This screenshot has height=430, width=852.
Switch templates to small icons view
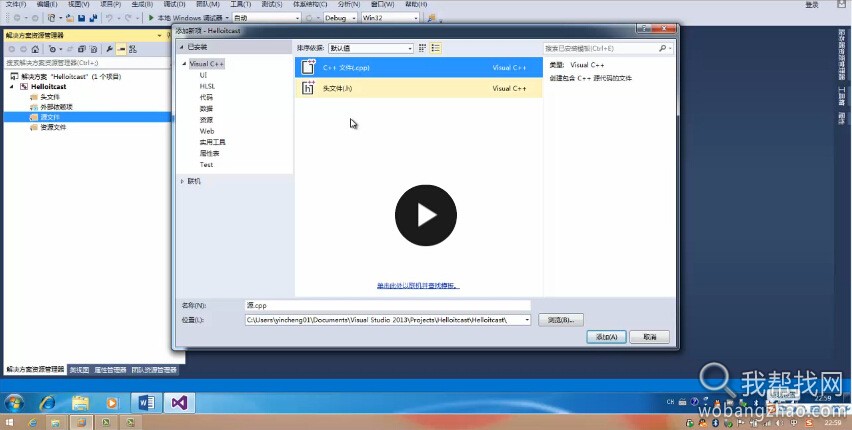422,48
